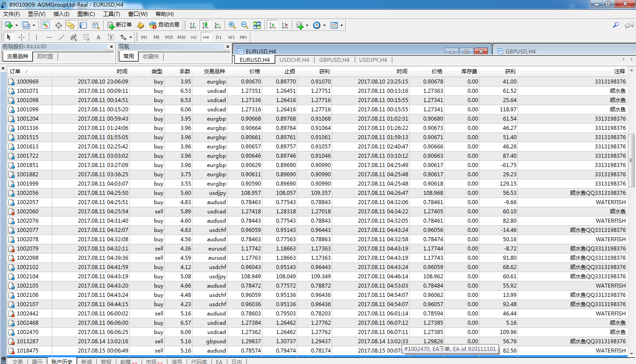Toggle the chart shift icon
This screenshot has width=636, height=364.
pos(285,25)
